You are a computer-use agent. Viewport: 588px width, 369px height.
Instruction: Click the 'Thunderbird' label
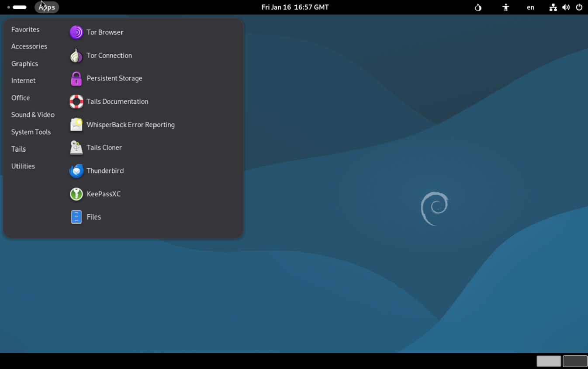coord(105,171)
